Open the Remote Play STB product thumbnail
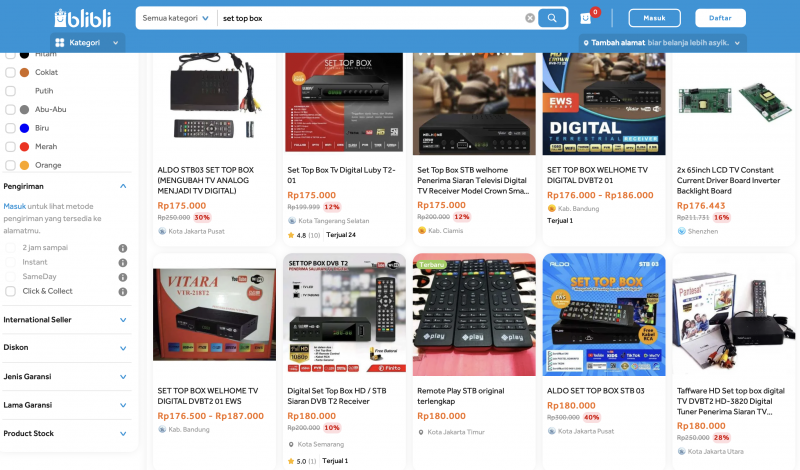800x470 pixels. [474, 314]
